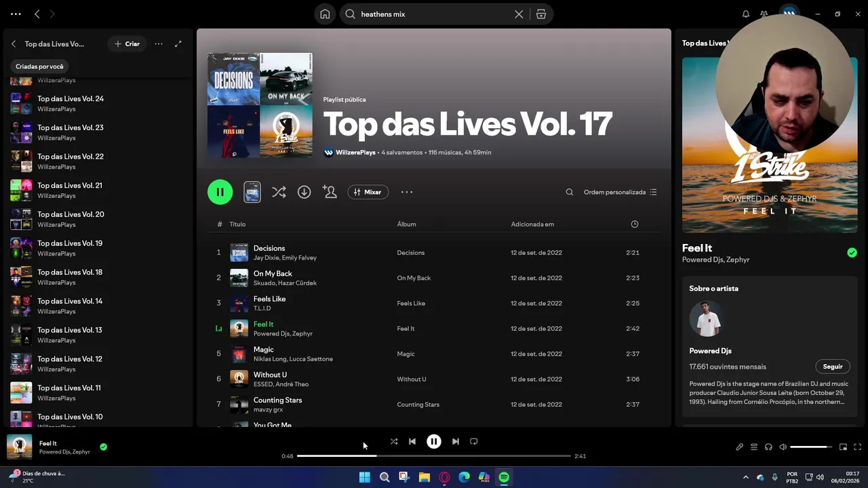Open Top das Lives Vol. 20 playlist

[x=98, y=219]
